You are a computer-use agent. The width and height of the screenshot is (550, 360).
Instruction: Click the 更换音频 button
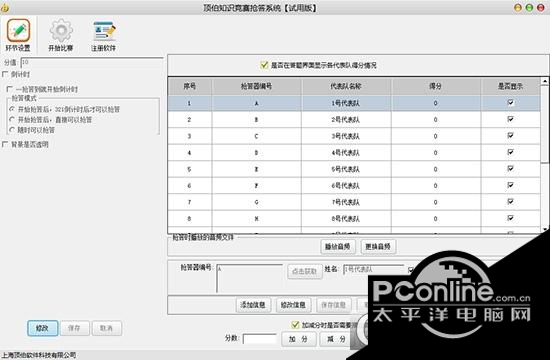point(378,247)
